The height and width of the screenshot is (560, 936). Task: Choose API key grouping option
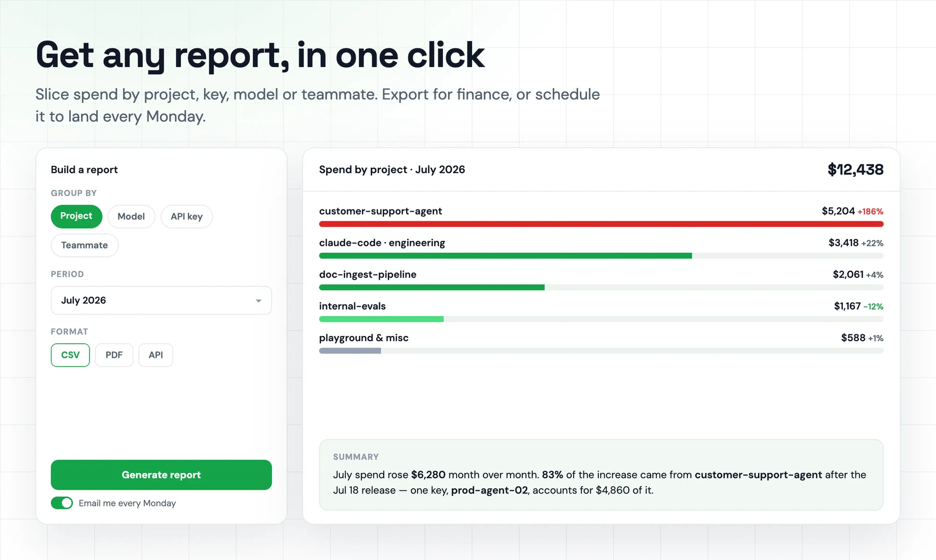click(187, 216)
